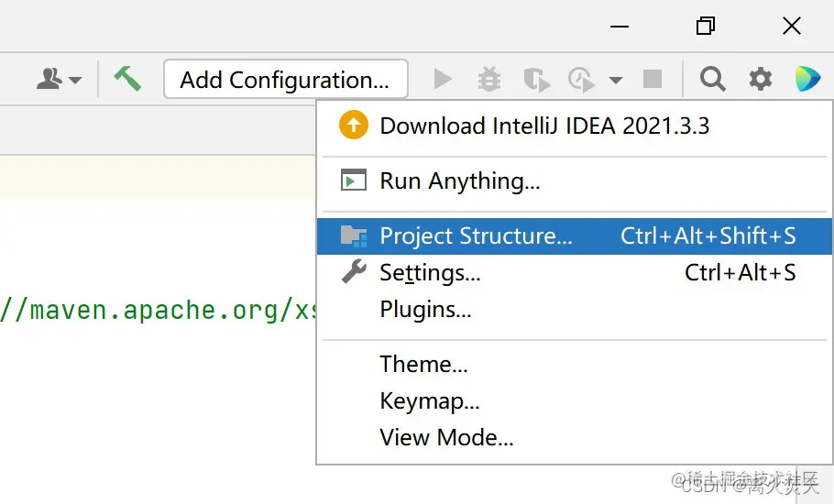The image size is (834, 504).
Task: Click the Build Project hammer icon
Action: click(127, 79)
